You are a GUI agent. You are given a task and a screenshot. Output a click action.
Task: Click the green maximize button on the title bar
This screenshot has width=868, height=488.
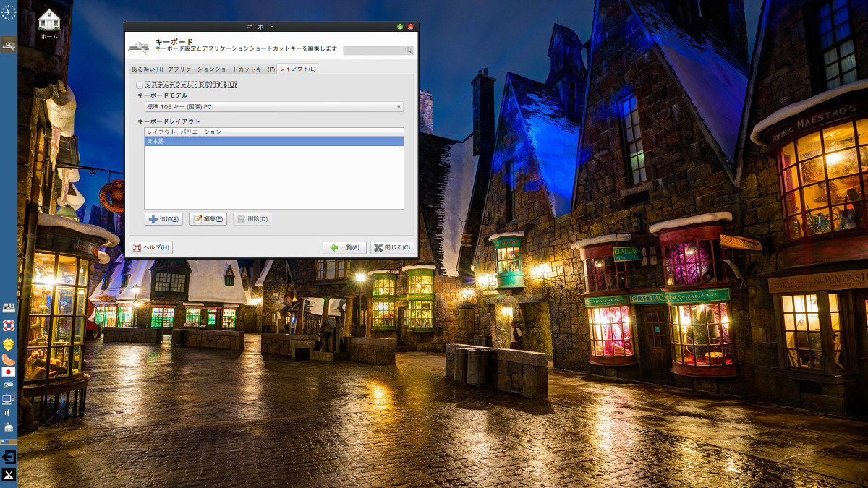click(x=400, y=27)
